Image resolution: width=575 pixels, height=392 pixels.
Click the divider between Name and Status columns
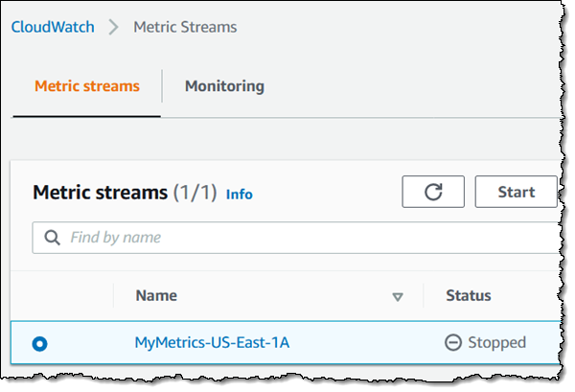[424, 297]
